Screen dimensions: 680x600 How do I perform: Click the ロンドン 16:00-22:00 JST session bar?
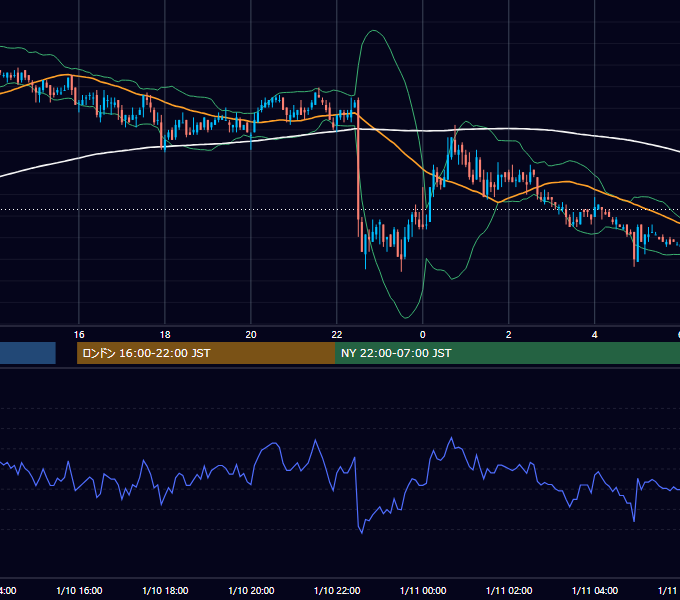206,353
